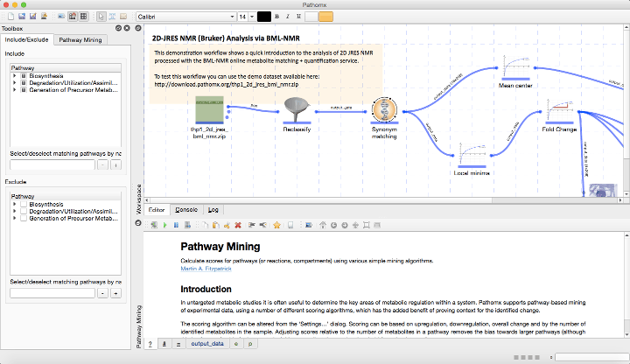Check Biosynthesis in the Exclude list
The width and height of the screenshot is (630, 364).
coord(24,204)
